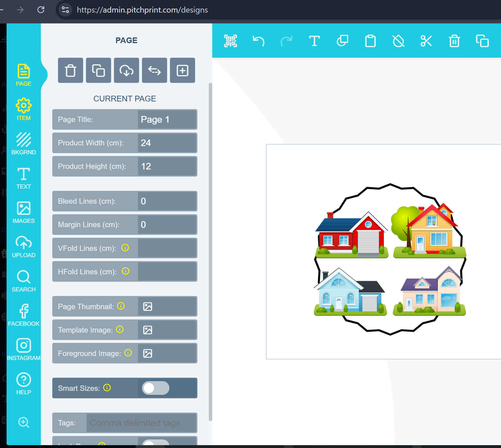
Task: Click the Tags input field
Action: (141, 423)
